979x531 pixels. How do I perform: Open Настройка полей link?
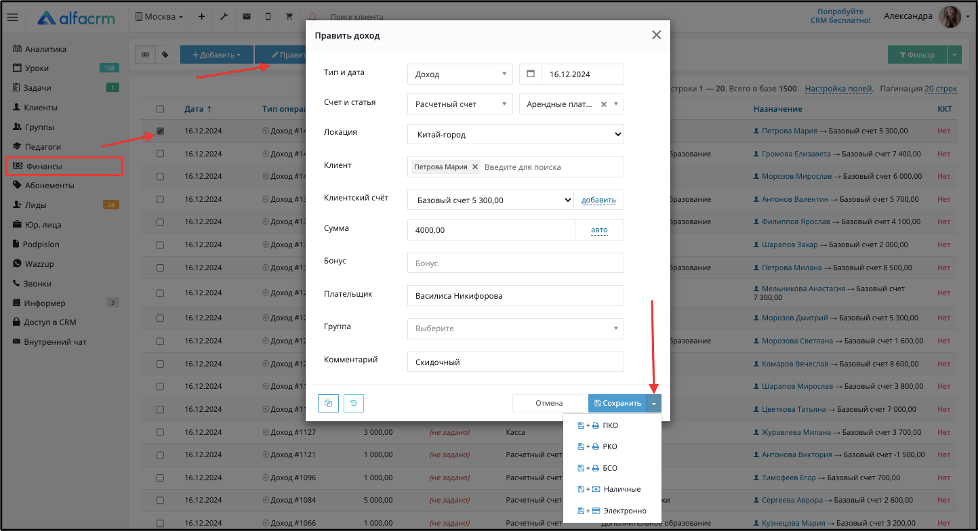839,89
